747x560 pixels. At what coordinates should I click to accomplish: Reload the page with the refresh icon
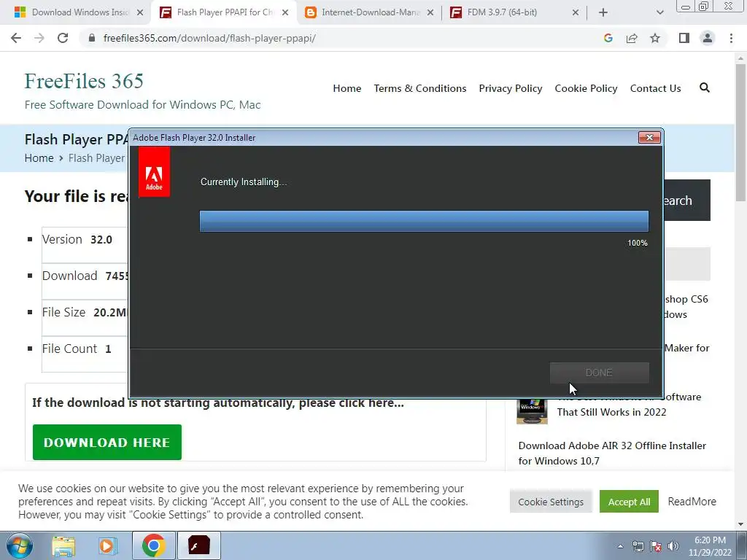[x=63, y=38]
